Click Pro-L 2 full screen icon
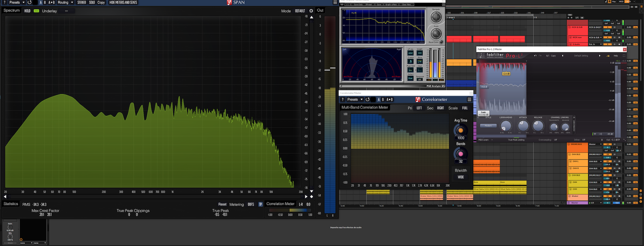644x246 pixels. (624, 56)
